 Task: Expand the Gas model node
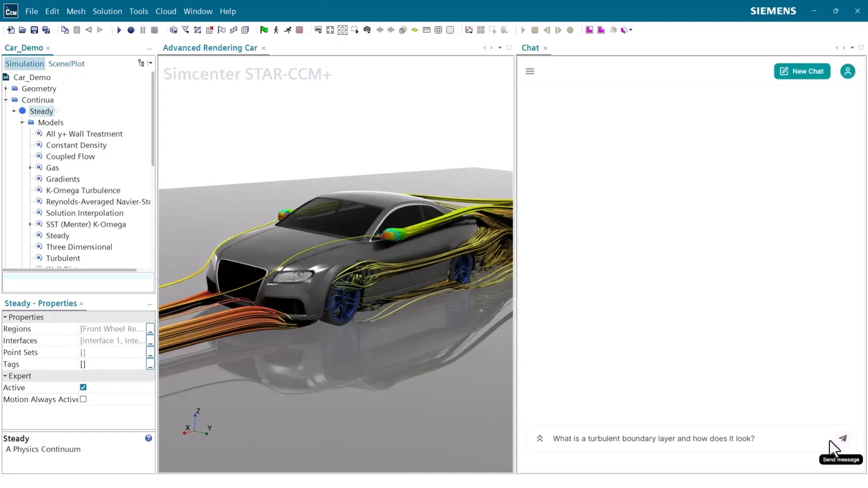[x=30, y=168]
